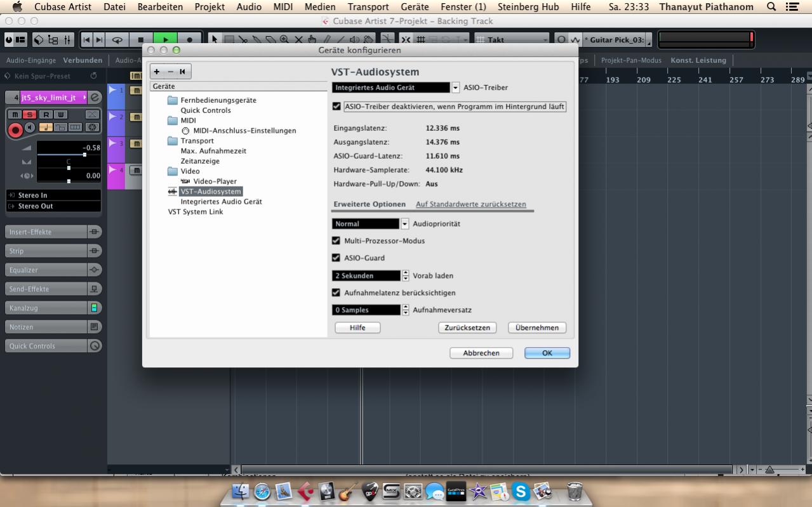812x507 pixels.
Task: Click the Freeze snowflake icon in Inspector
Action: point(92,128)
